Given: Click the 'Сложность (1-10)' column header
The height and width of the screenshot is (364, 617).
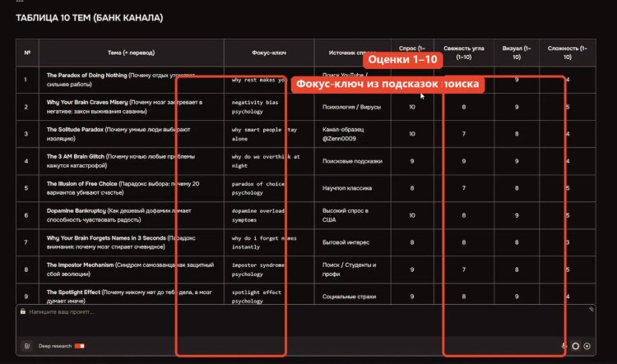Looking at the screenshot, I should pyautogui.click(x=567, y=53).
